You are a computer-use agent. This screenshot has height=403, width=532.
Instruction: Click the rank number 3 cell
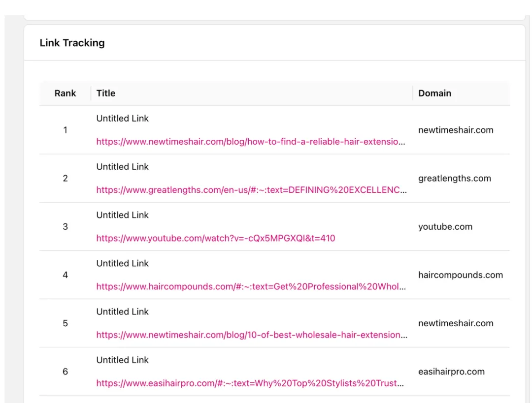[x=65, y=226]
